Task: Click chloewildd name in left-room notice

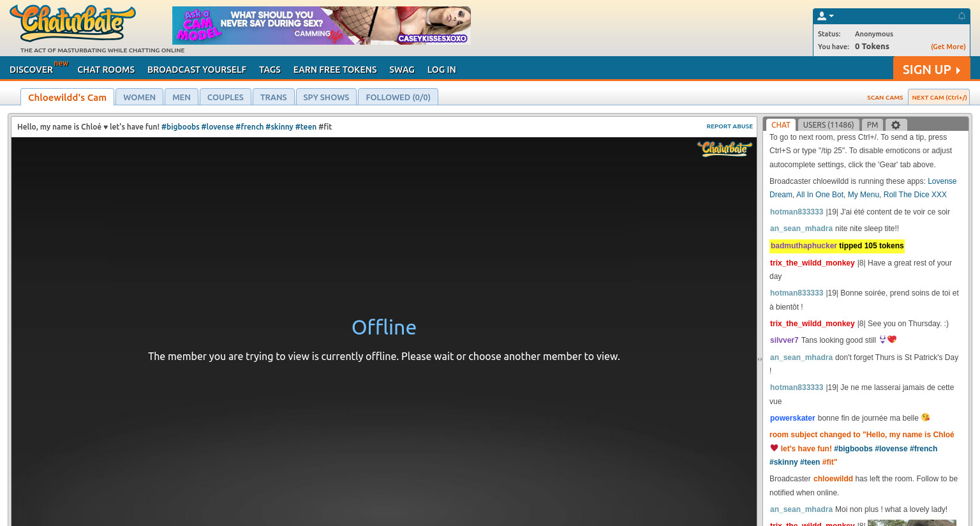Action: pos(833,479)
